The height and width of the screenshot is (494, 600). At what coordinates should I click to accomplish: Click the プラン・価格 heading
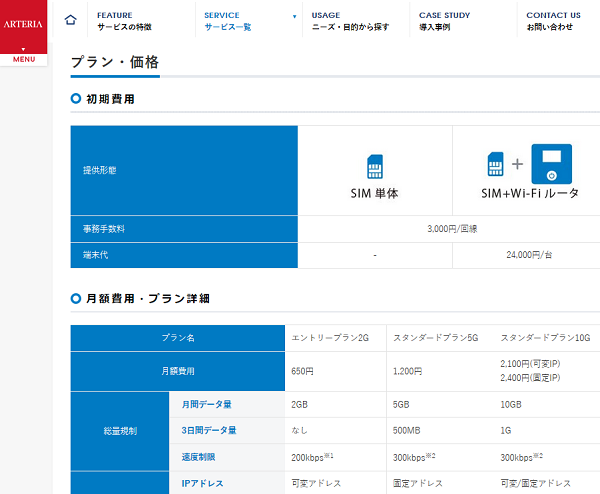click(x=115, y=62)
